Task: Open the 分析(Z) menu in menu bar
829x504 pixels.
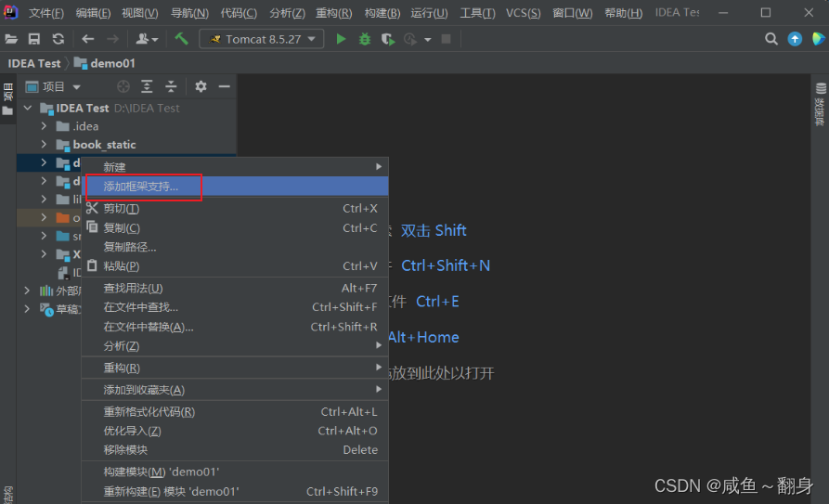Action: 287,13
